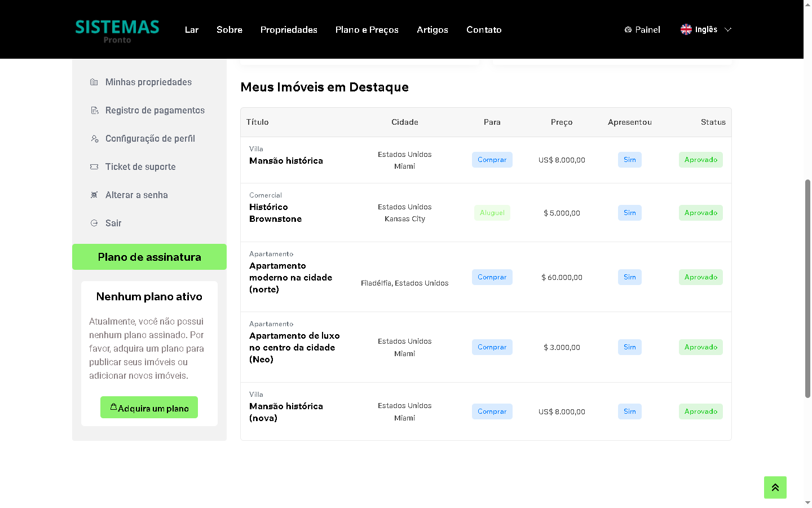Click the Sair logout icon
Screen dimensions: 812x508
click(94, 224)
